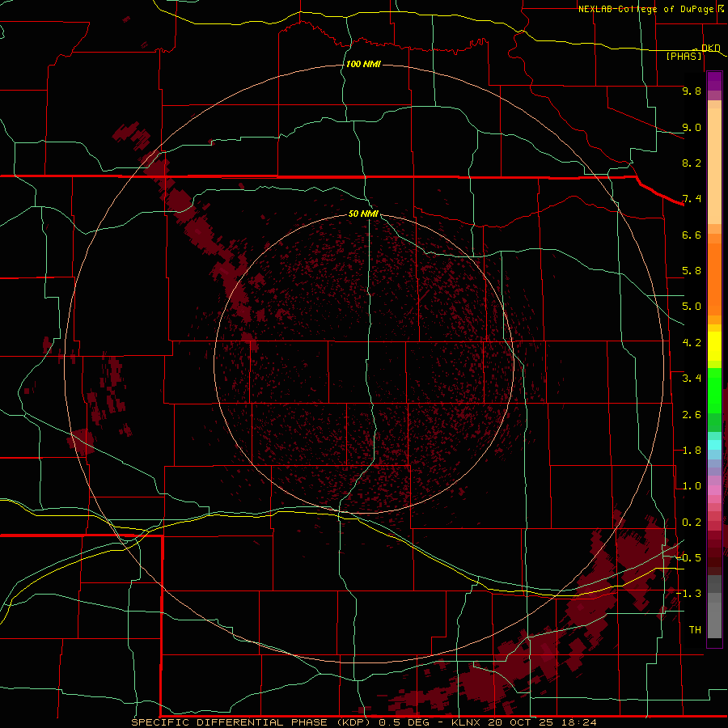Click the KLNX 20 OCT 25 18:24 timestamp
Viewport: 728px width, 728px height.
point(523,722)
